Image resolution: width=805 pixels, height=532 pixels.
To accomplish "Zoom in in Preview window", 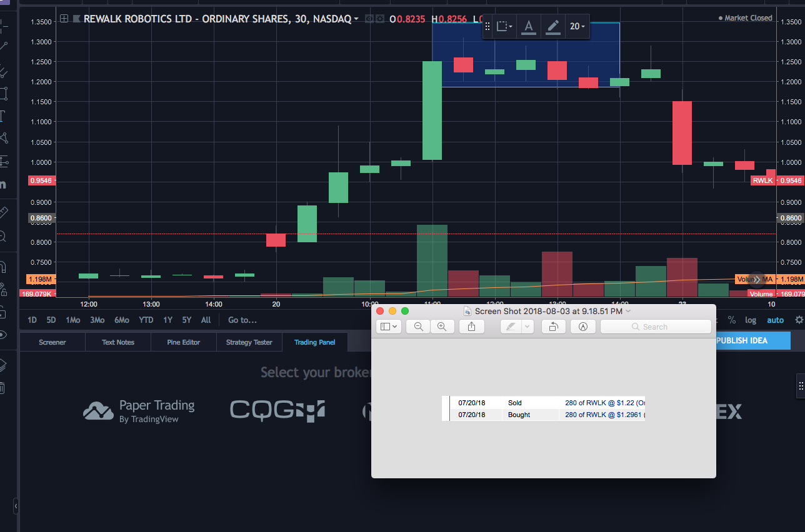I will point(442,327).
